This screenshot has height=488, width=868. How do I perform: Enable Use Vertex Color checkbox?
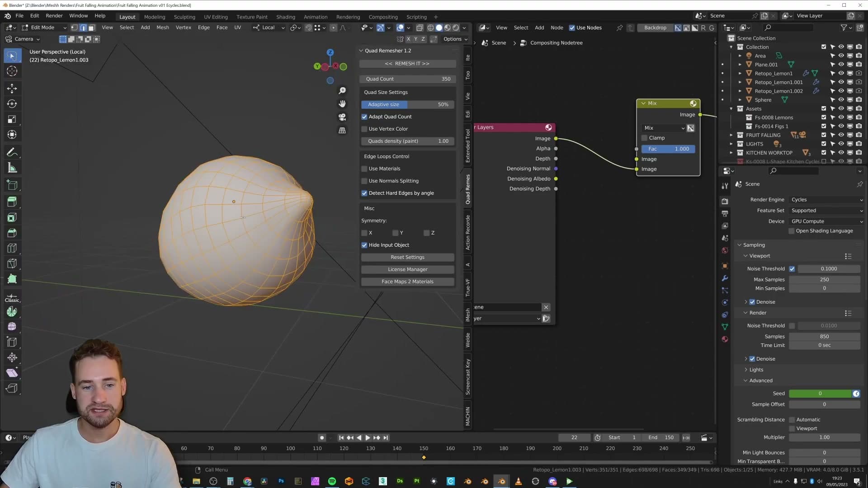pos(364,129)
